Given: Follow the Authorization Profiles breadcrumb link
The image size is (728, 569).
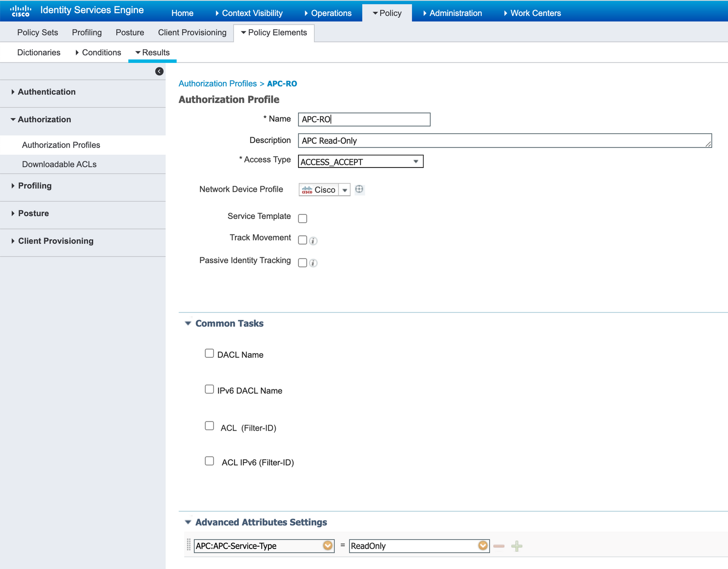Looking at the screenshot, I should pyautogui.click(x=217, y=83).
